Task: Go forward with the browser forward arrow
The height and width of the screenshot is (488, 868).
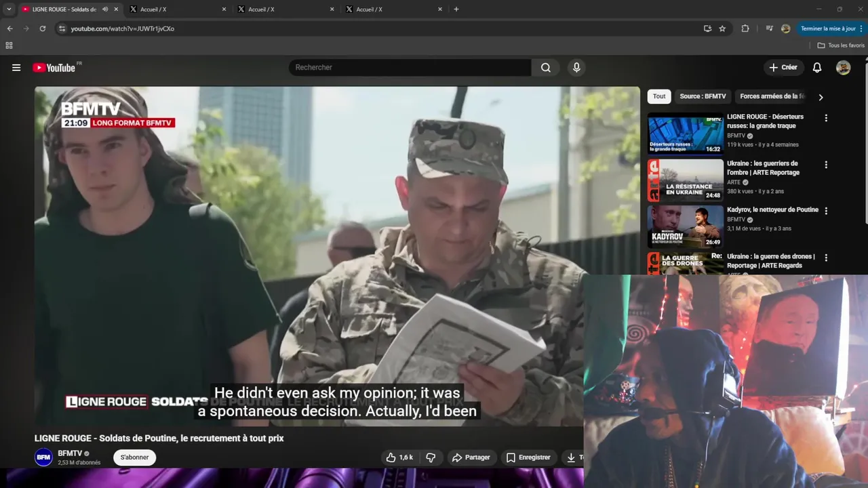Action: (x=26, y=28)
